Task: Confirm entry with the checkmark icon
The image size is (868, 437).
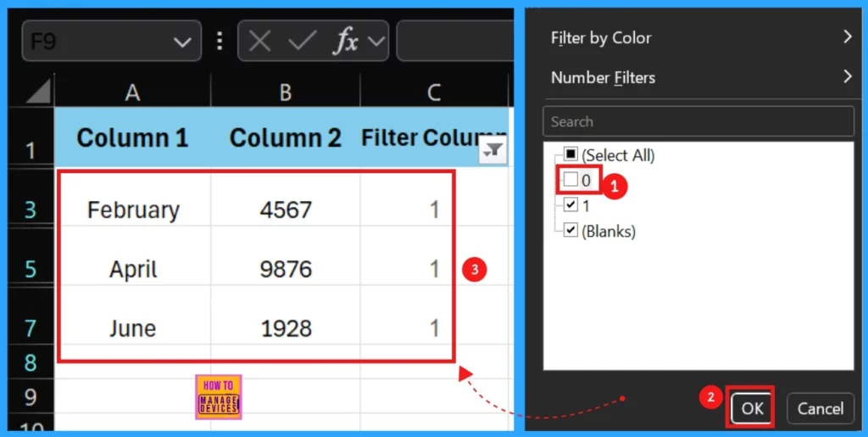Action: point(303,41)
